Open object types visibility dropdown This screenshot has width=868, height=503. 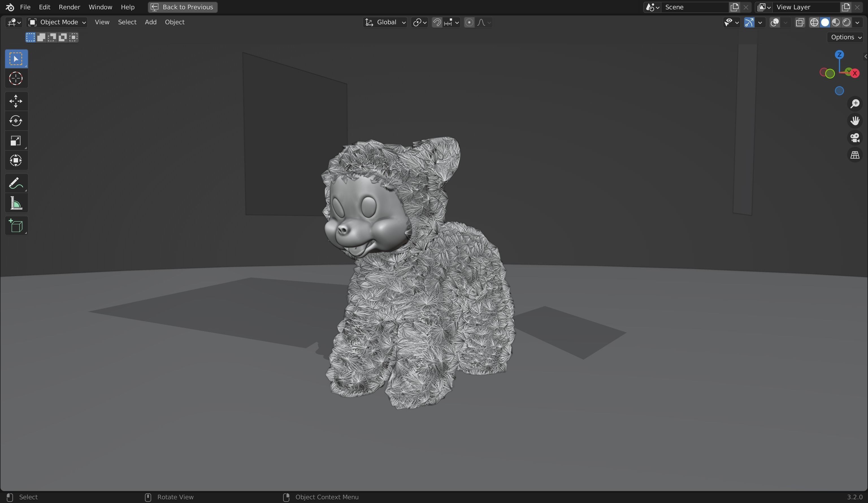731,22
